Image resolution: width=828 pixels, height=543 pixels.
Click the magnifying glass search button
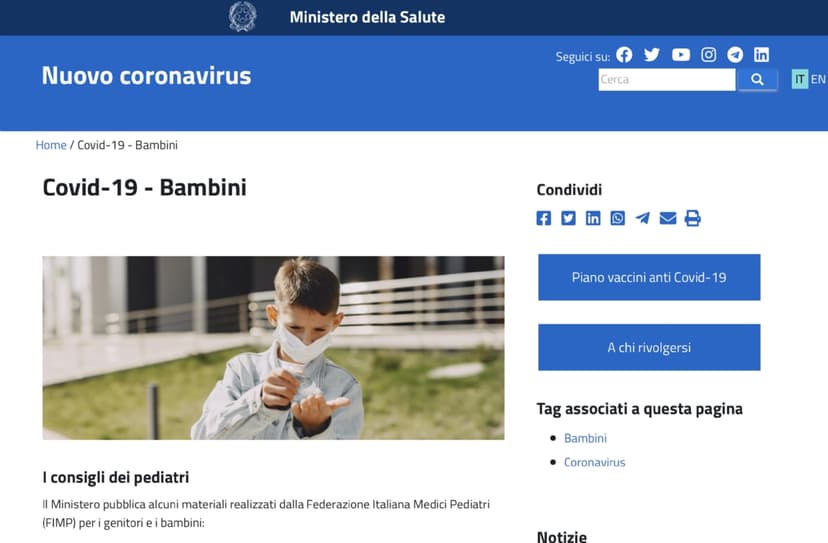pyautogui.click(x=757, y=80)
